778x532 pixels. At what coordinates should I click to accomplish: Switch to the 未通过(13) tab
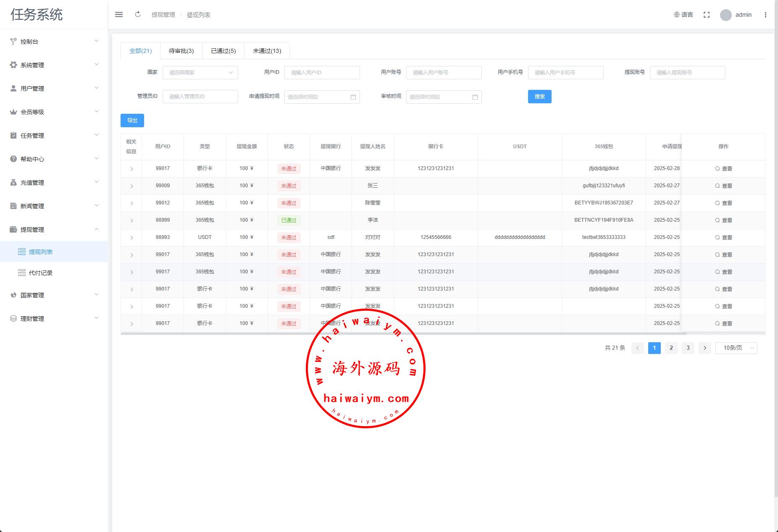267,51
